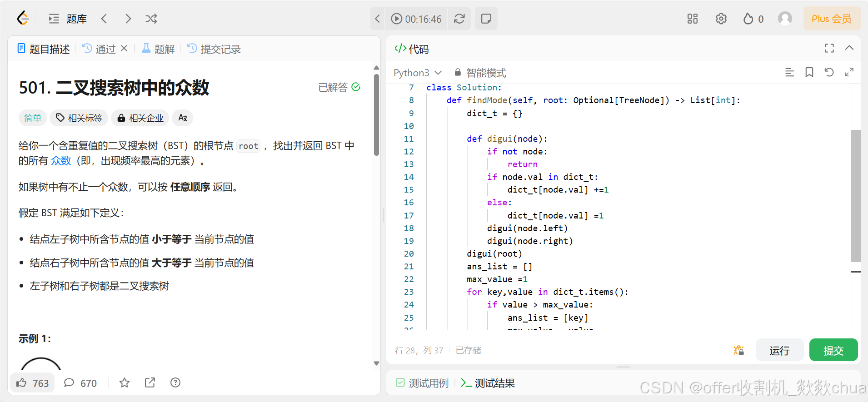
Task: Click the inline root code token
Action: (x=249, y=146)
